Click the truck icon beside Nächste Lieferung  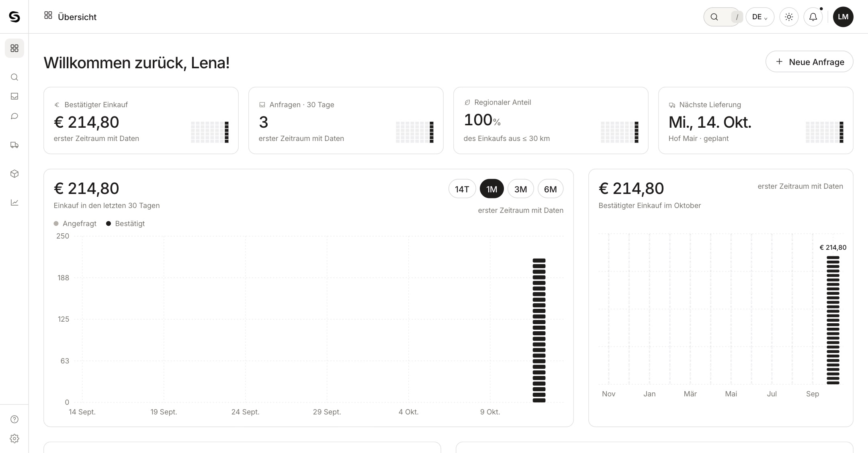coord(672,105)
